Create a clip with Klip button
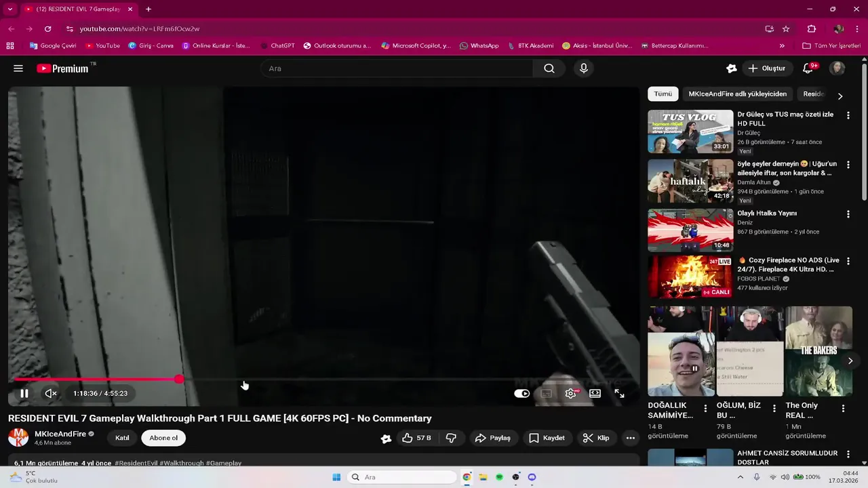 tap(596, 438)
